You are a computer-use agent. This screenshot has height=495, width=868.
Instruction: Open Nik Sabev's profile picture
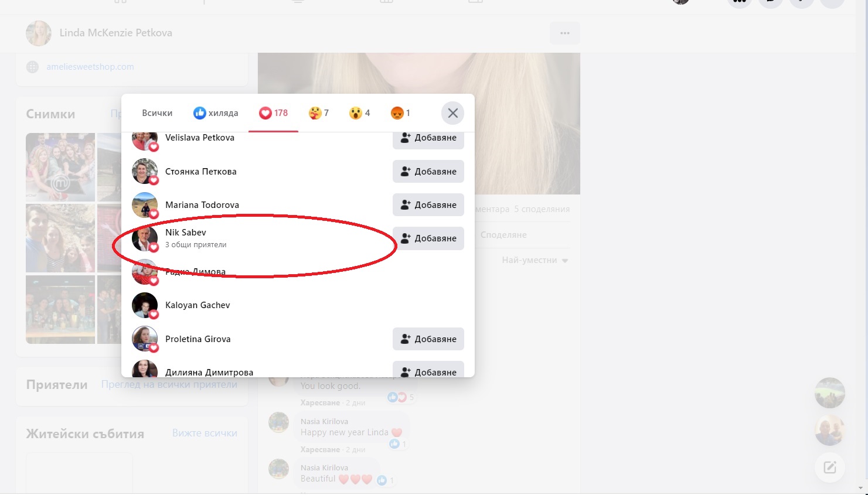(x=145, y=238)
